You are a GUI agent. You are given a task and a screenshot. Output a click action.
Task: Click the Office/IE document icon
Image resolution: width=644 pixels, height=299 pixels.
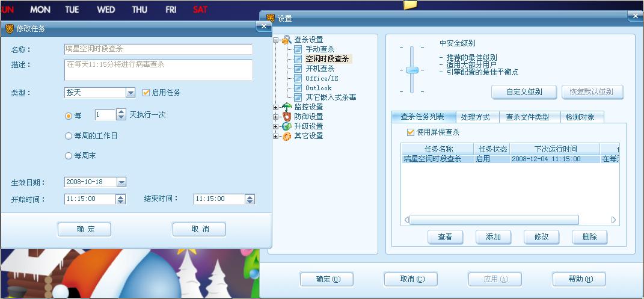pyautogui.click(x=299, y=78)
